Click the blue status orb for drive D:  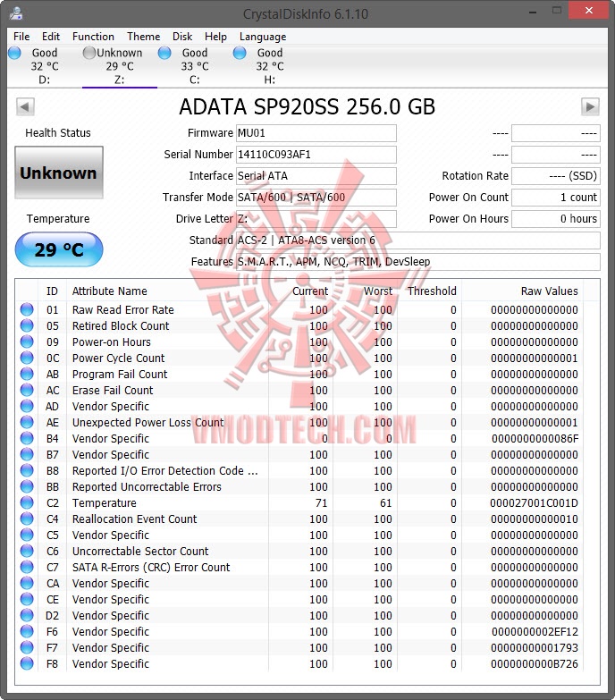tap(14, 53)
